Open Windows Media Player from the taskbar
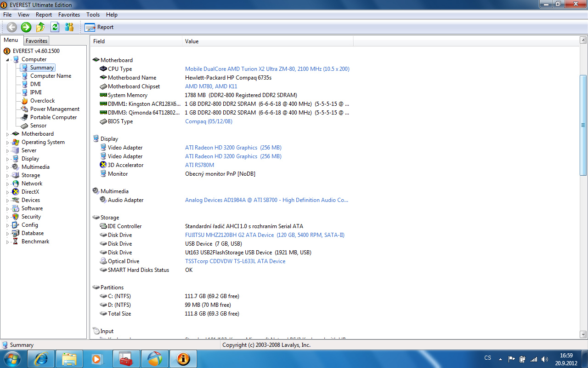 point(97,359)
